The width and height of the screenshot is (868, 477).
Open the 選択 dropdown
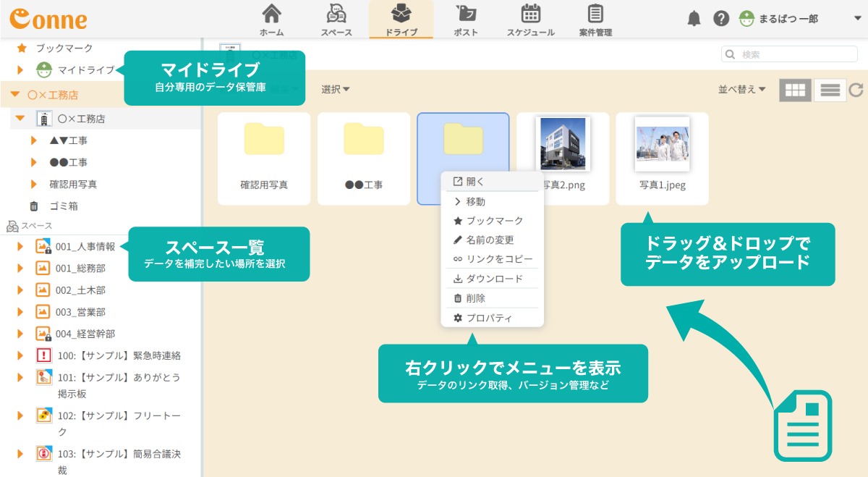[336, 89]
